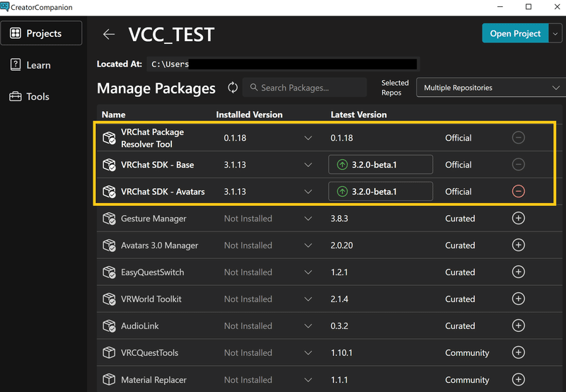Image resolution: width=566 pixels, height=392 pixels.
Task: Click the VCC_TEST project title
Action: [171, 35]
